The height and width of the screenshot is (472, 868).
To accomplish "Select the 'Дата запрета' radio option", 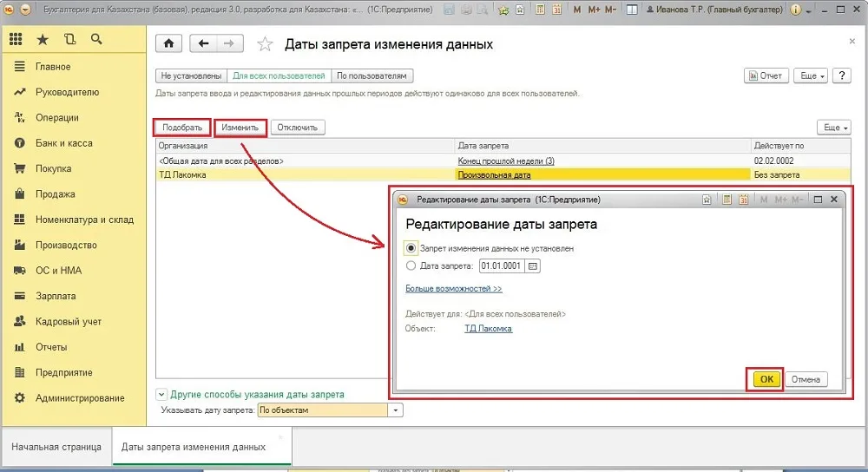I will (x=411, y=265).
